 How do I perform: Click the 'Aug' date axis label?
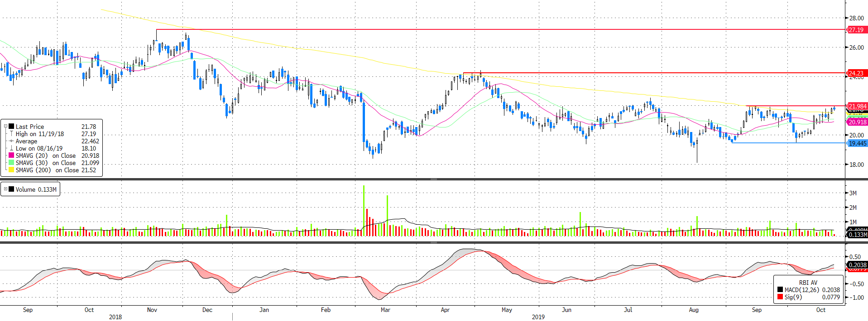click(x=694, y=310)
